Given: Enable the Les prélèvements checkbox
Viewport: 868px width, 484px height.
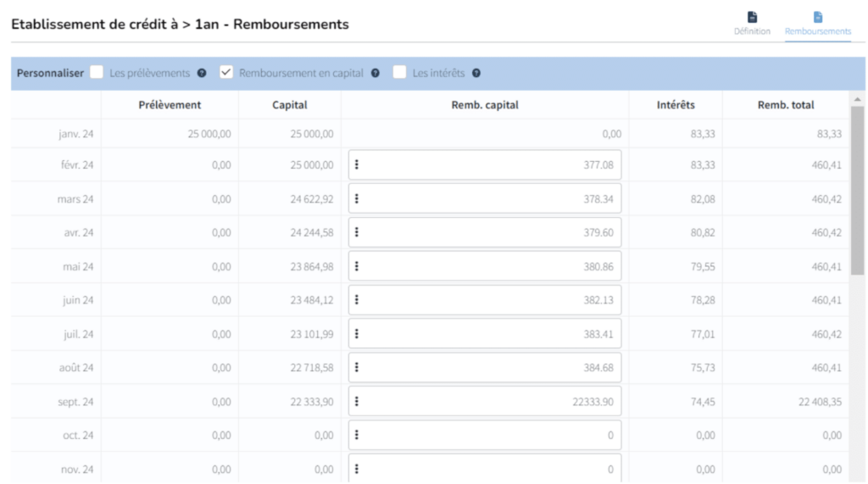Looking at the screenshot, I should tap(97, 73).
